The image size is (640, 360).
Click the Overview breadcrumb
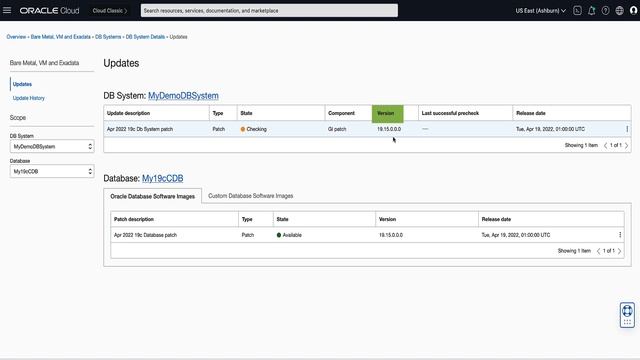click(x=16, y=37)
